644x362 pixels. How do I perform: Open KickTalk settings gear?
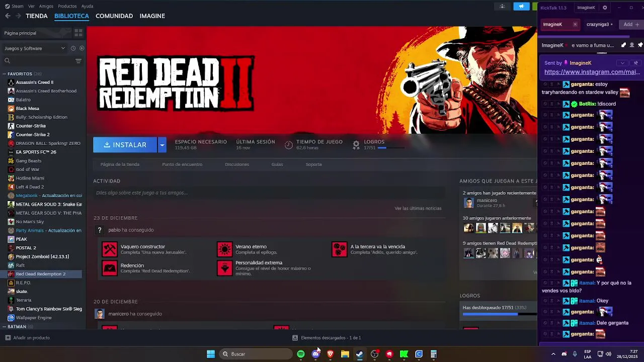[x=605, y=8]
